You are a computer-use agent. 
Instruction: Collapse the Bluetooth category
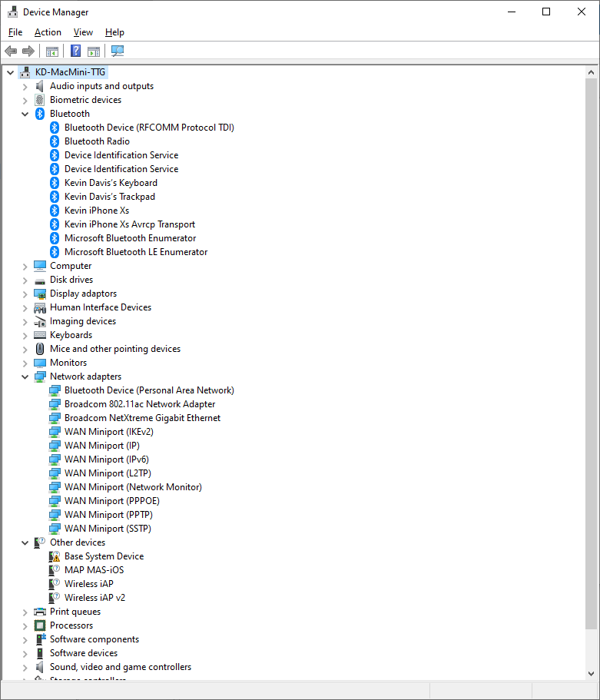pos(25,114)
